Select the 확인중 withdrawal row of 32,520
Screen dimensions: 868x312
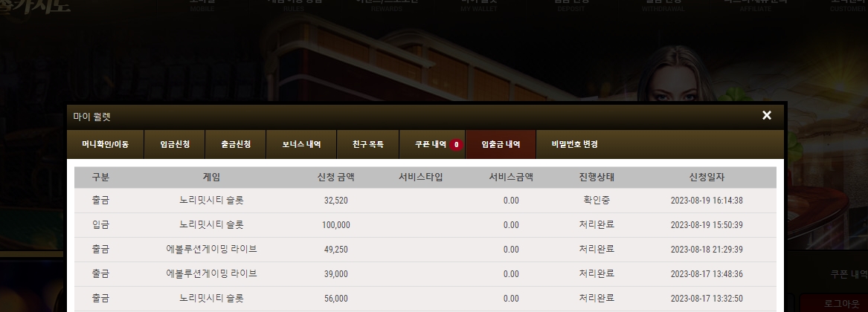pyautogui.click(x=425, y=201)
